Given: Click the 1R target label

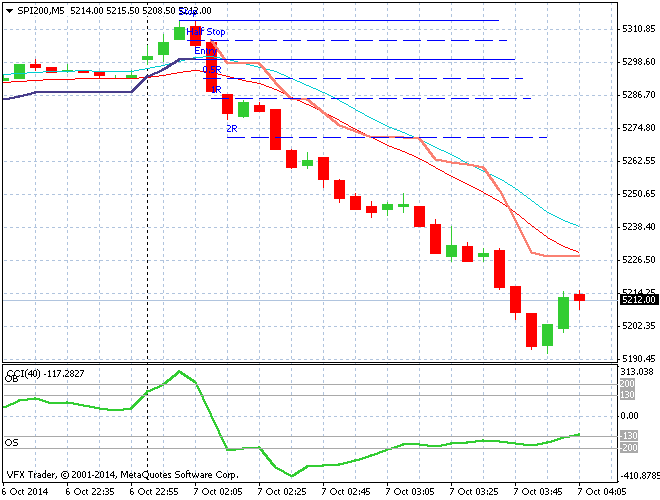Looking at the screenshot, I should pyautogui.click(x=215, y=90).
